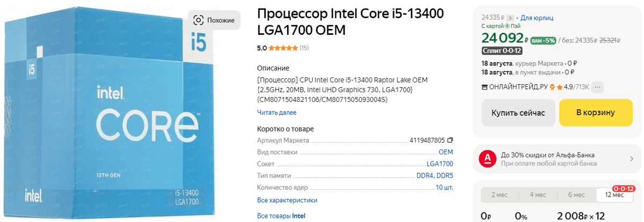Expand the Alfa-Bank discount offer chevron

(632, 159)
